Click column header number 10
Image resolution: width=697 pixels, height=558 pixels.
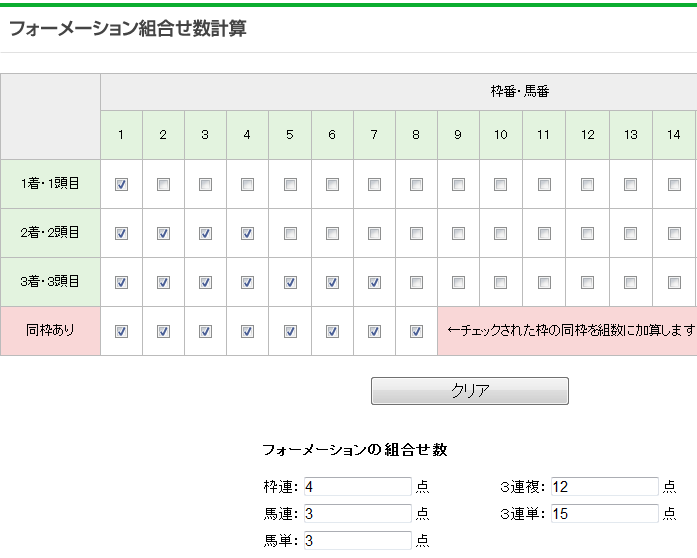[x=501, y=135]
